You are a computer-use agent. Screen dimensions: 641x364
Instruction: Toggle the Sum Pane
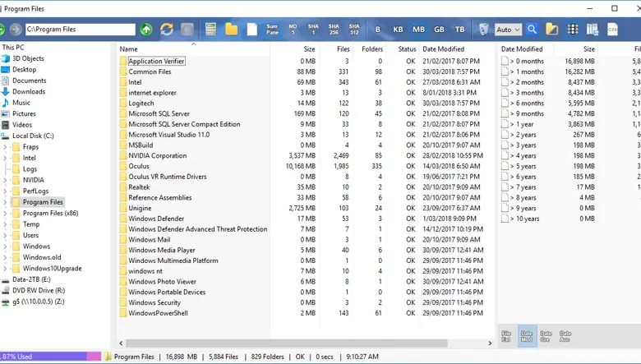pyautogui.click(x=272, y=29)
